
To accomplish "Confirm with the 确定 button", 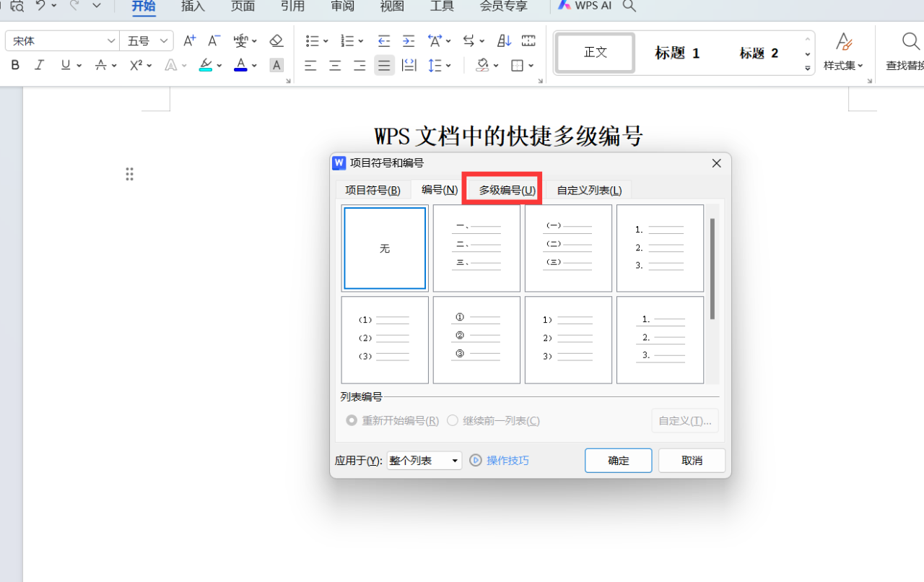I will click(619, 461).
